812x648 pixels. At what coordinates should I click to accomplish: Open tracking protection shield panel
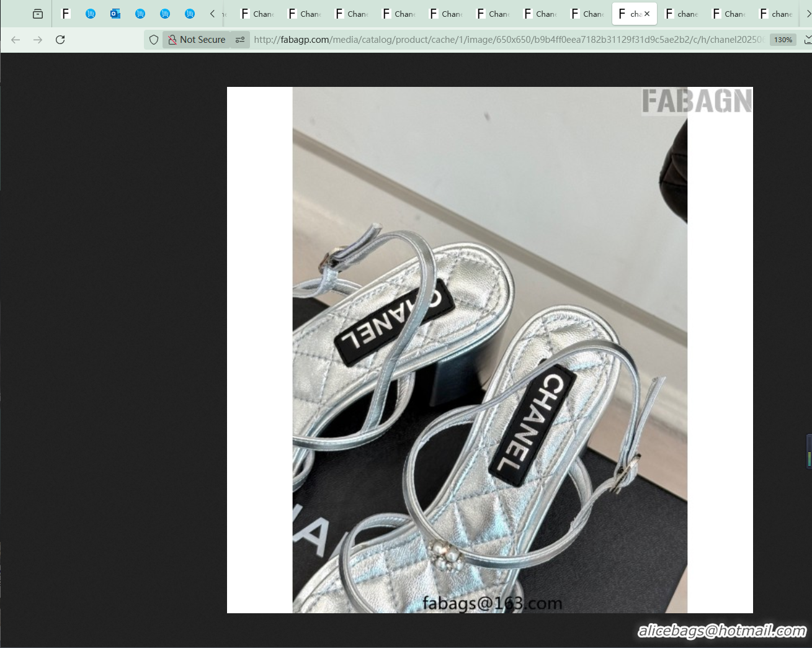coord(154,40)
